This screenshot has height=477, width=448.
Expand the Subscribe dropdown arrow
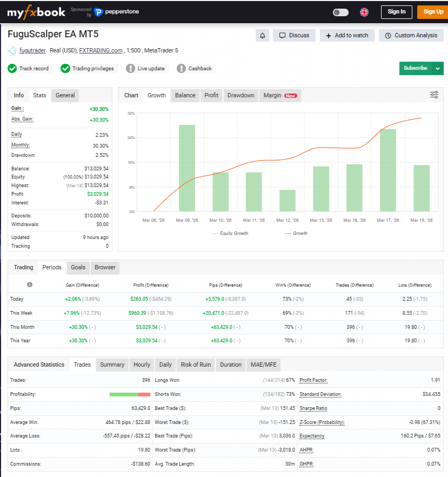[438, 69]
